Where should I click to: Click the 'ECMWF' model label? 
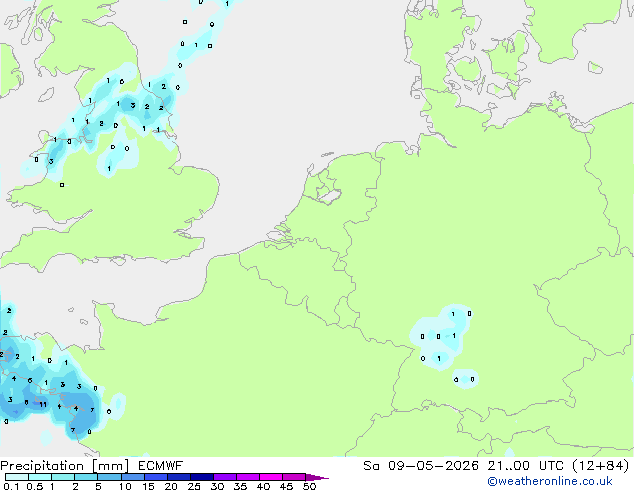click(161, 466)
